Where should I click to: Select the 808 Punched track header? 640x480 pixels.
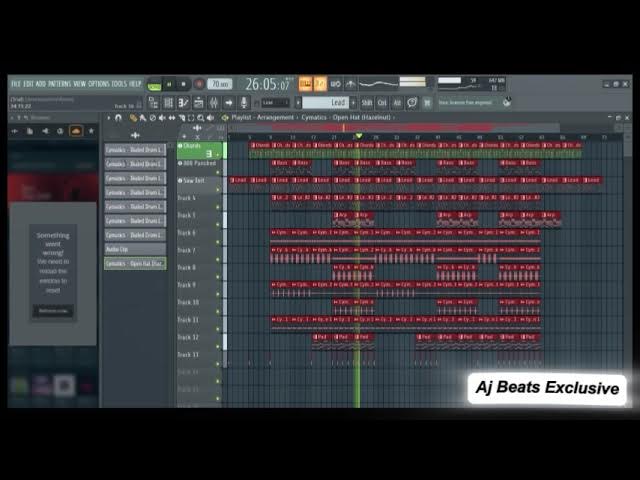(x=200, y=167)
